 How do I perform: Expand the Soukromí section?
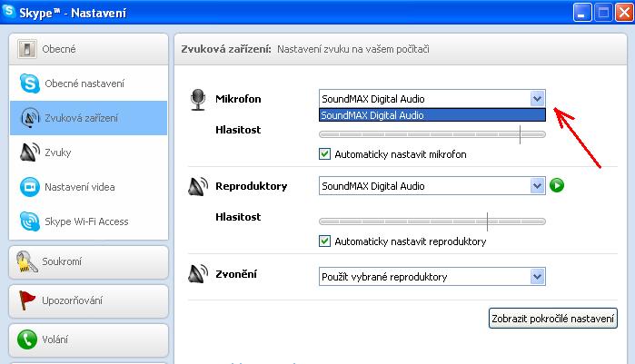[x=88, y=262]
